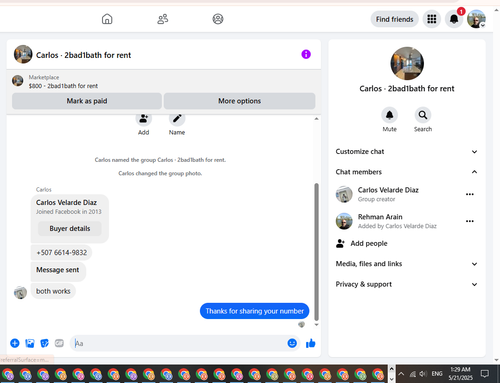
Task: Click the Add people icon in chat
Action: [x=144, y=119]
